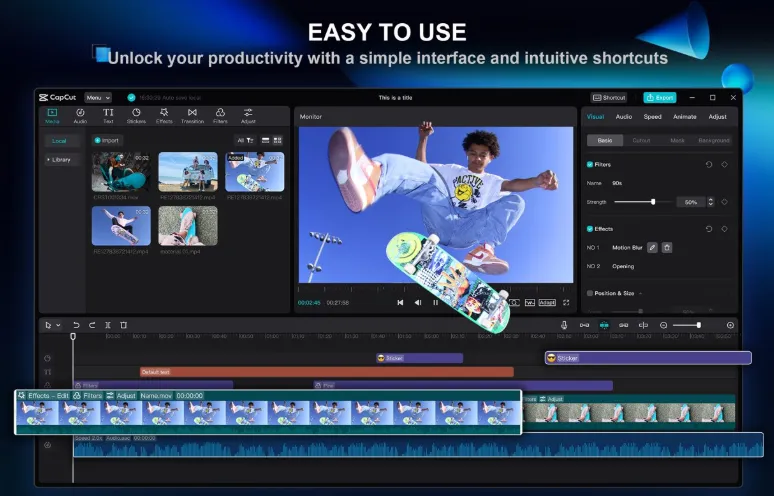
Task: Enable the Filters checkbox
Action: [x=589, y=164]
